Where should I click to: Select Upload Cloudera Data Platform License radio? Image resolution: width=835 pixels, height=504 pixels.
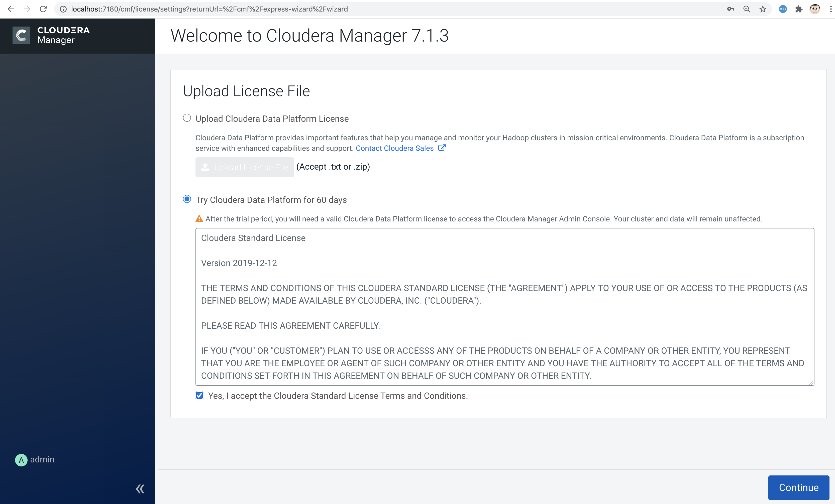coord(187,118)
